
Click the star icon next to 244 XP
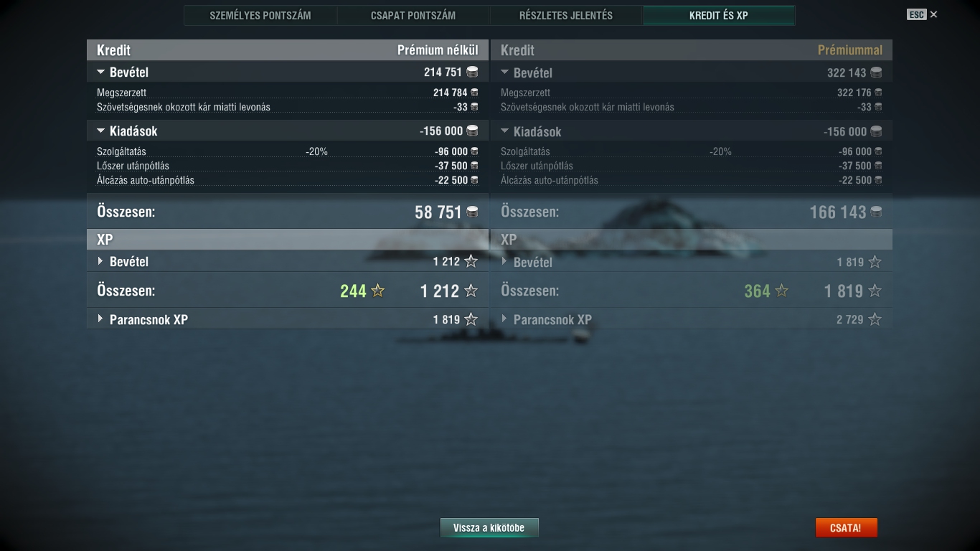pyautogui.click(x=377, y=291)
